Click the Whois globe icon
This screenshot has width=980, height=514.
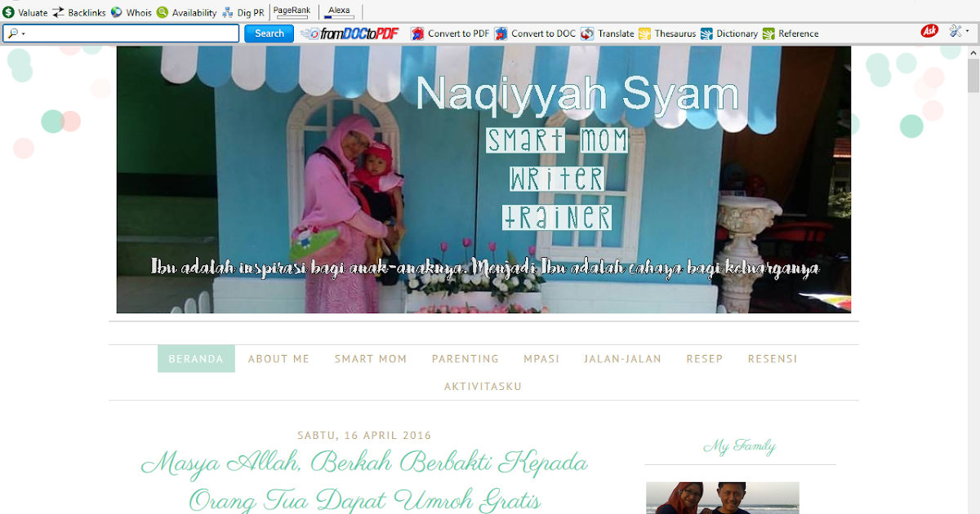[x=117, y=12]
